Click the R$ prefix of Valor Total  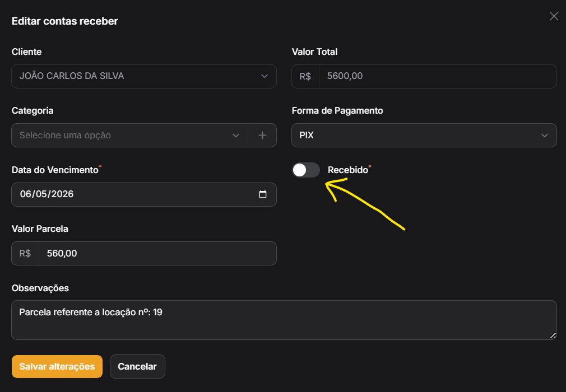point(305,76)
